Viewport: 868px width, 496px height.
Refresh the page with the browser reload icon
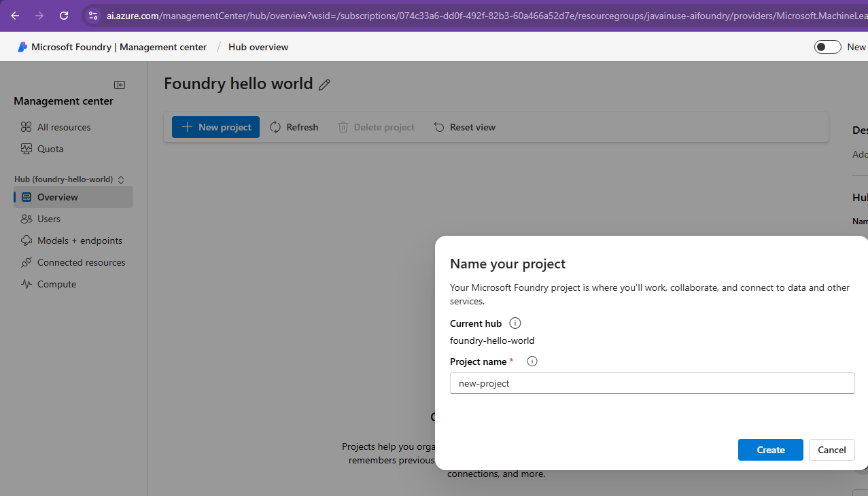pos(64,15)
